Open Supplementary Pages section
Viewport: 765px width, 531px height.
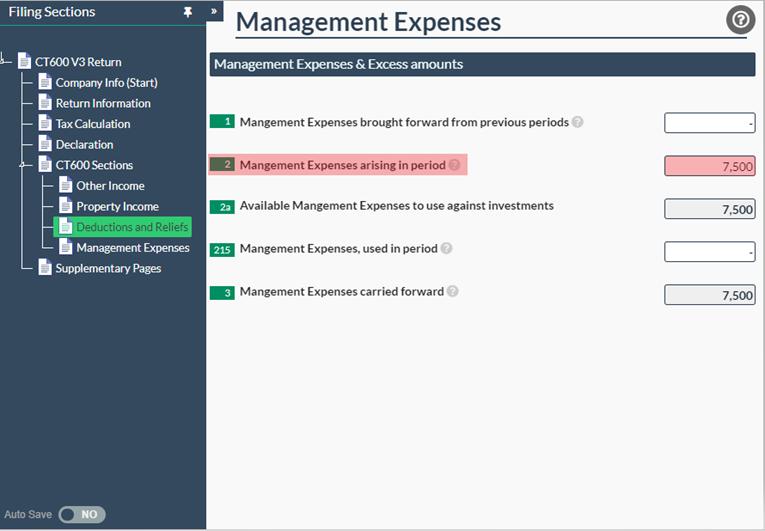[x=108, y=268]
